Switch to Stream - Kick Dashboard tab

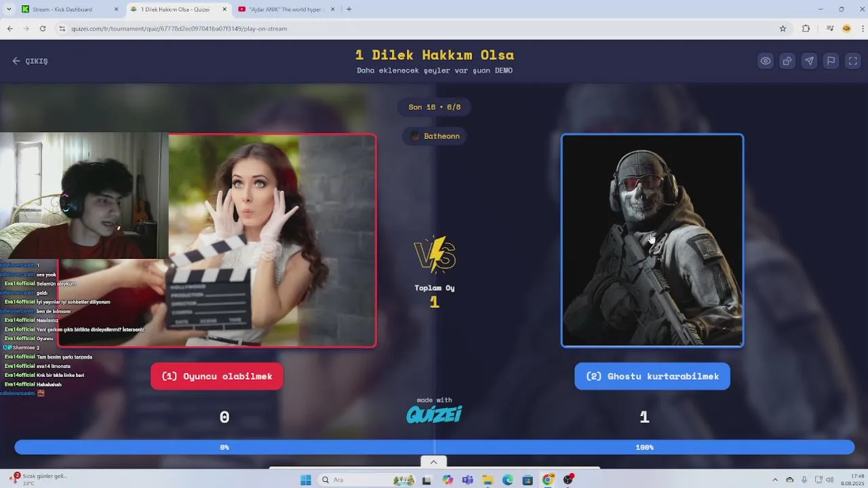62,9
